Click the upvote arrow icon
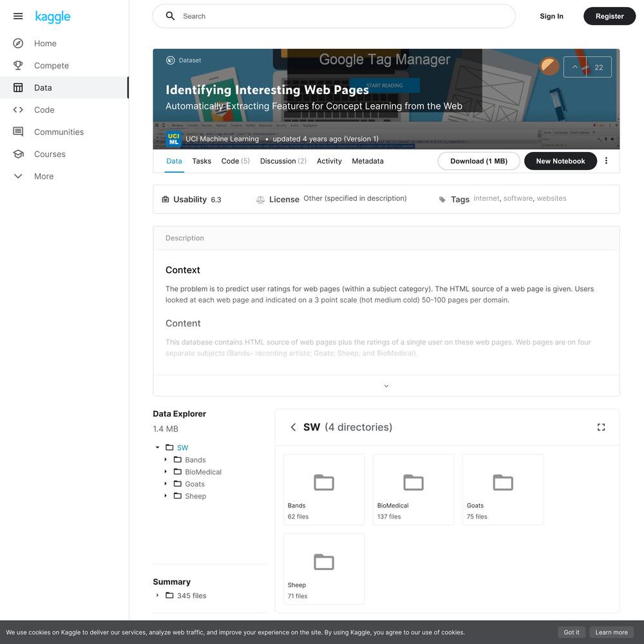 pyautogui.click(x=575, y=66)
